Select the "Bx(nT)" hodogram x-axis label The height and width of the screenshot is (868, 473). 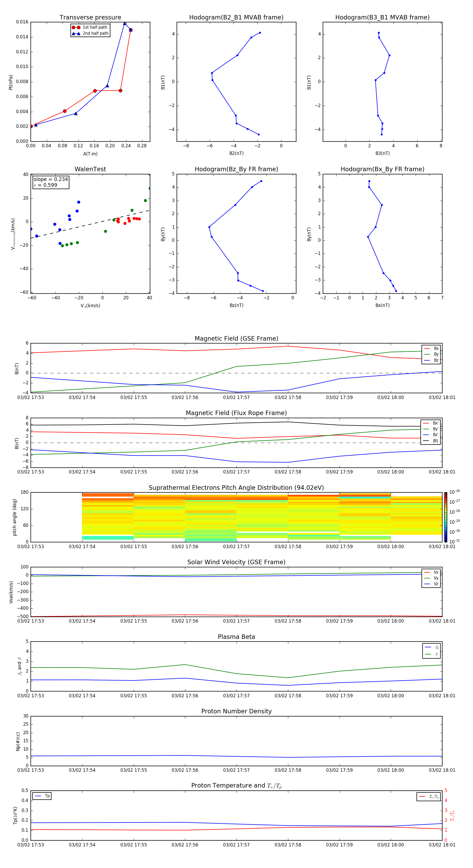point(382,305)
